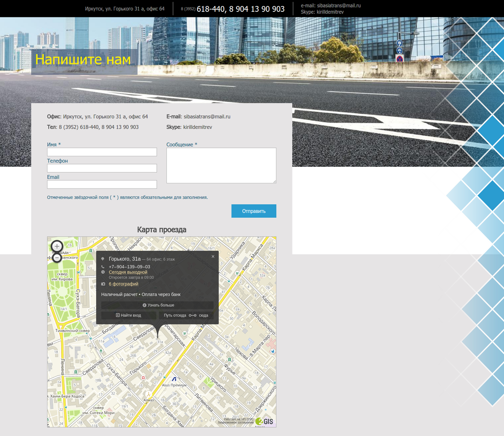The height and width of the screenshot is (436, 504).
Task: Open the 6 фотографий link
Action: pyautogui.click(x=123, y=284)
